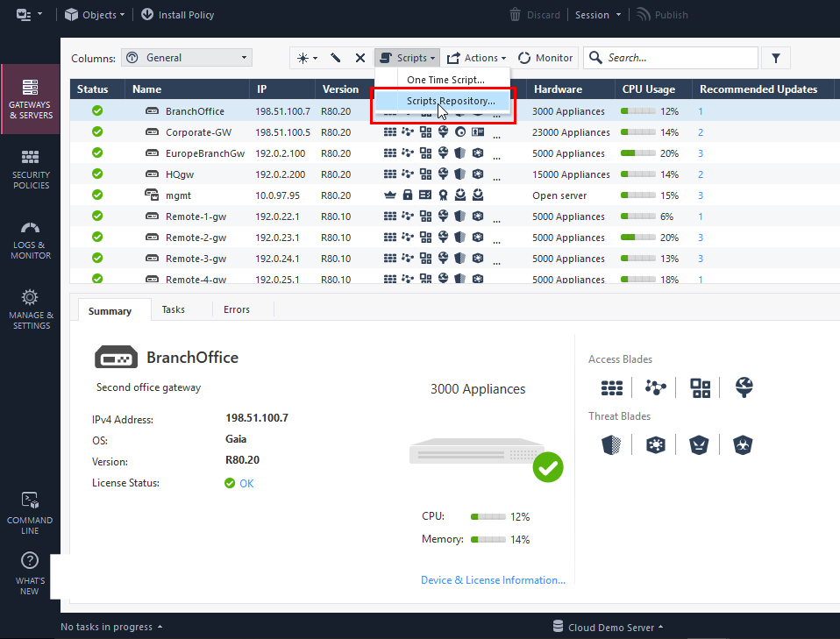The image size is (840, 639).
Task: Switch to the Summary tab
Action: coord(110,310)
